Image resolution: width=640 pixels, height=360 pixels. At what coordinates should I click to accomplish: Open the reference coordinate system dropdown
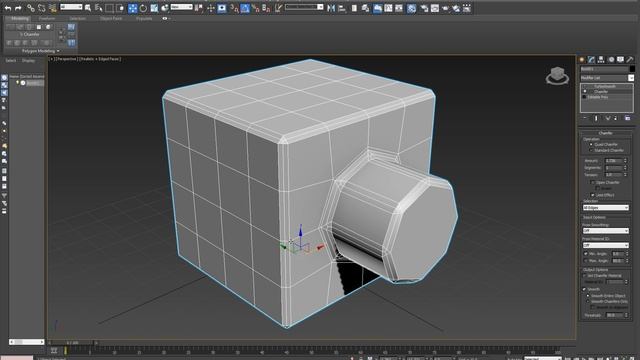[x=181, y=7]
